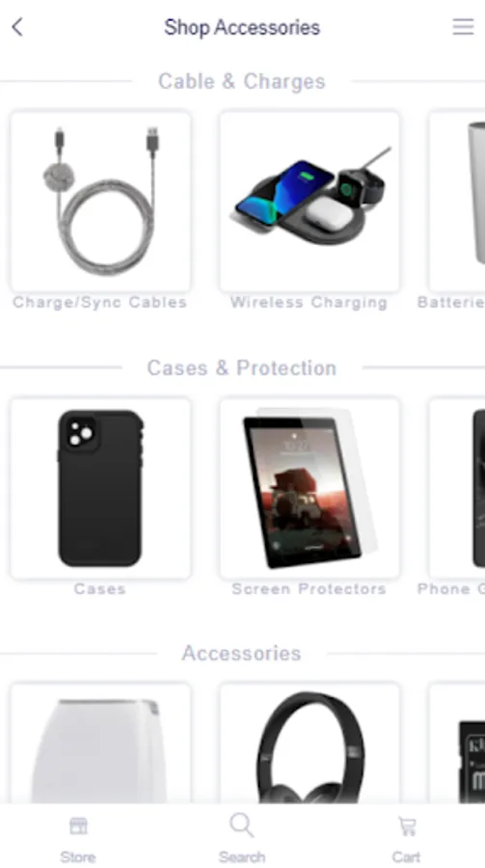Click the Screen Protectors text label

[309, 589]
